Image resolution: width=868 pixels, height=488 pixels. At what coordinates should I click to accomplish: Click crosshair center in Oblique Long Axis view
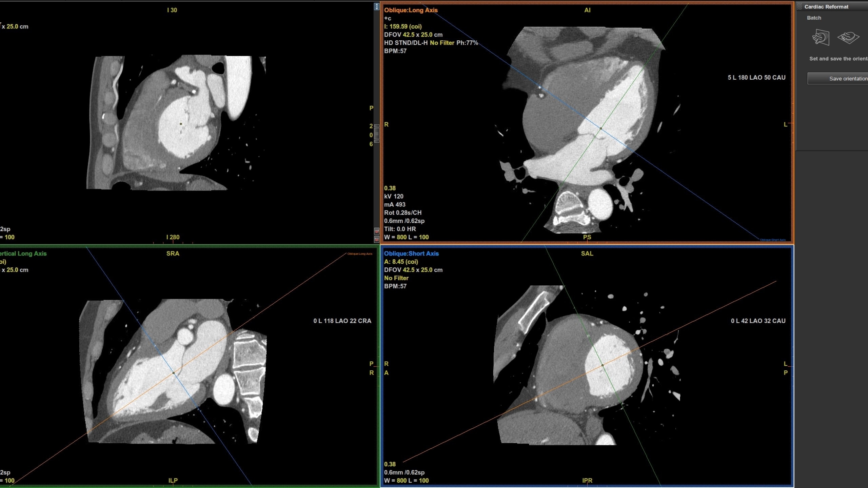[x=601, y=128]
